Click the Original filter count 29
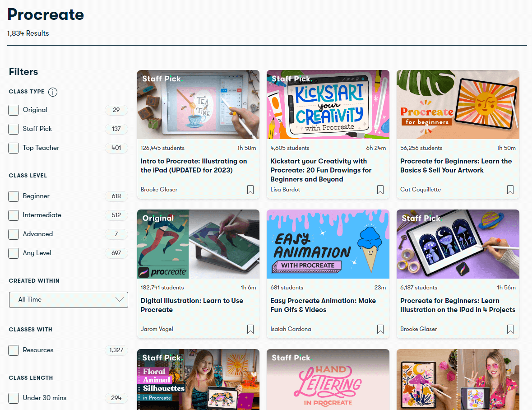The image size is (532, 410). coord(116,110)
